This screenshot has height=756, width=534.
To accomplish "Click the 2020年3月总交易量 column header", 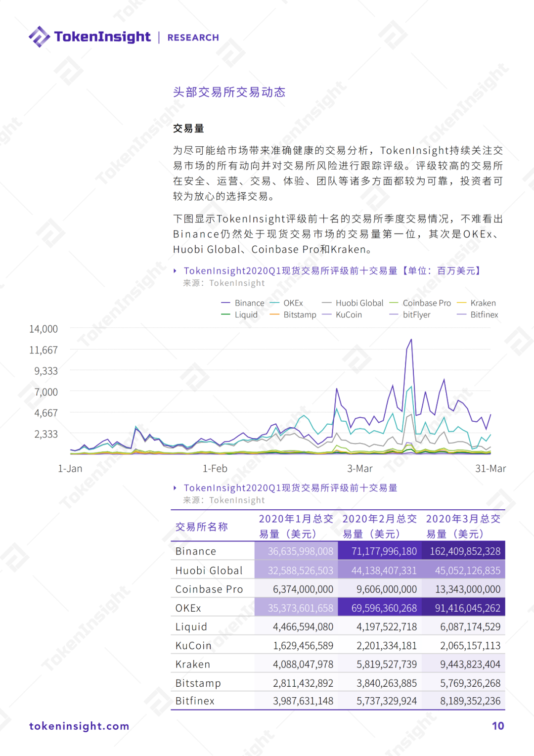I will point(463,526).
